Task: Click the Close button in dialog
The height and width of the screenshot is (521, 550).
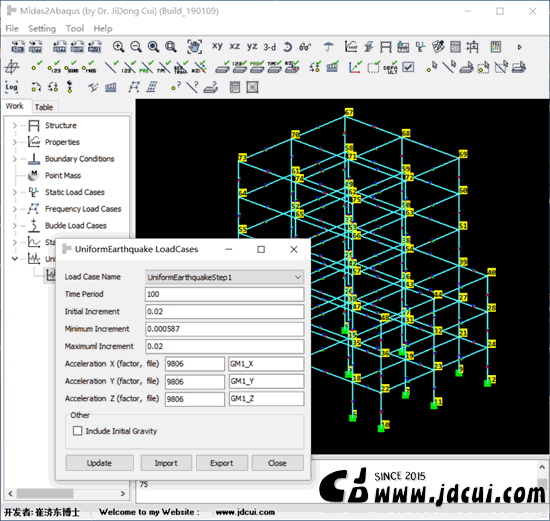Action: coord(277,463)
